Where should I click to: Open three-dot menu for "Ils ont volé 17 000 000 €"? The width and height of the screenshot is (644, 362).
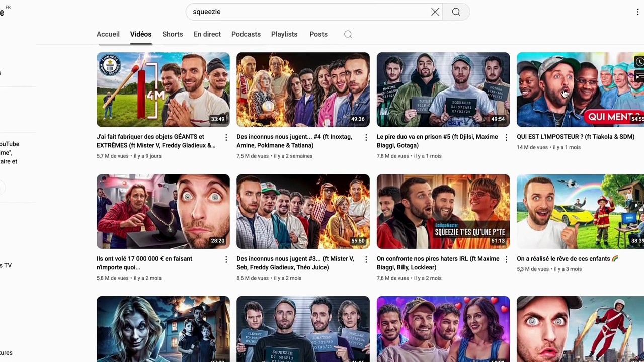click(x=226, y=259)
